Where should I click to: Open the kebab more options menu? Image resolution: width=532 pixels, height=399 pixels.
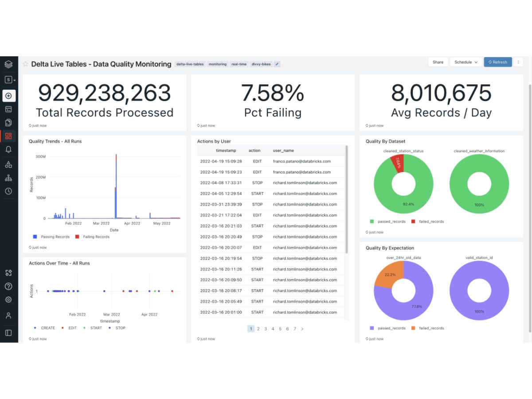tap(518, 62)
